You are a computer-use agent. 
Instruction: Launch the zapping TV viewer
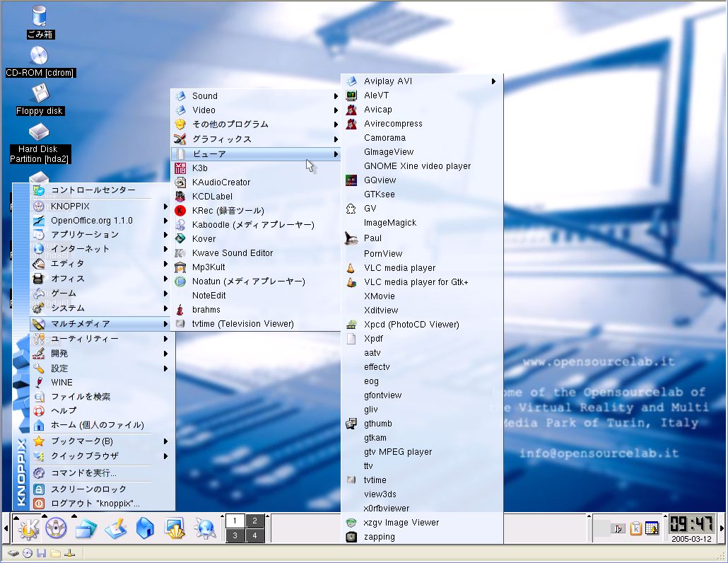(x=422, y=537)
